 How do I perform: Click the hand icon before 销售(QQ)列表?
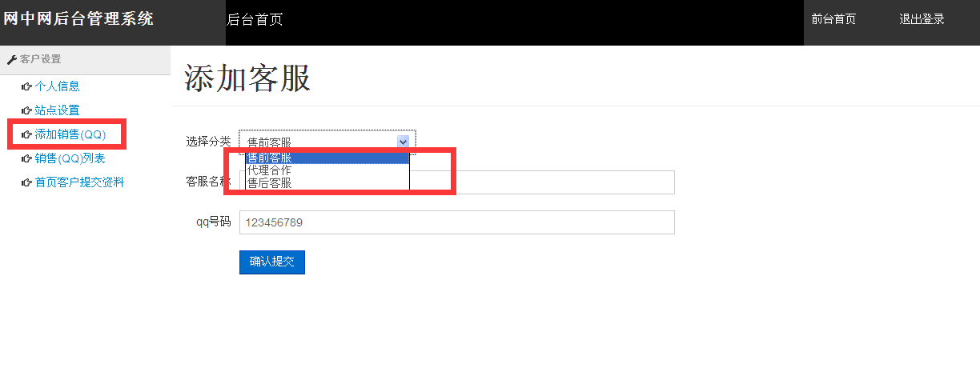[x=26, y=158]
